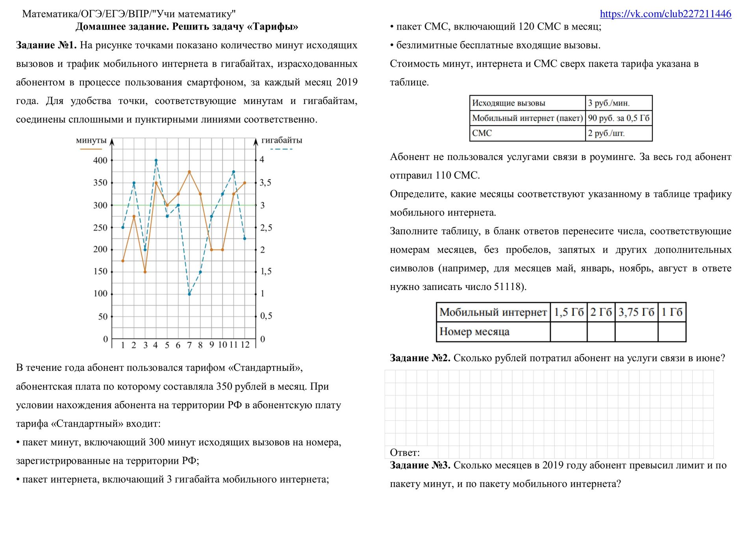Click the empty month cell under "3,75 Гб"
The width and height of the screenshot is (756, 535).
pyautogui.click(x=636, y=332)
